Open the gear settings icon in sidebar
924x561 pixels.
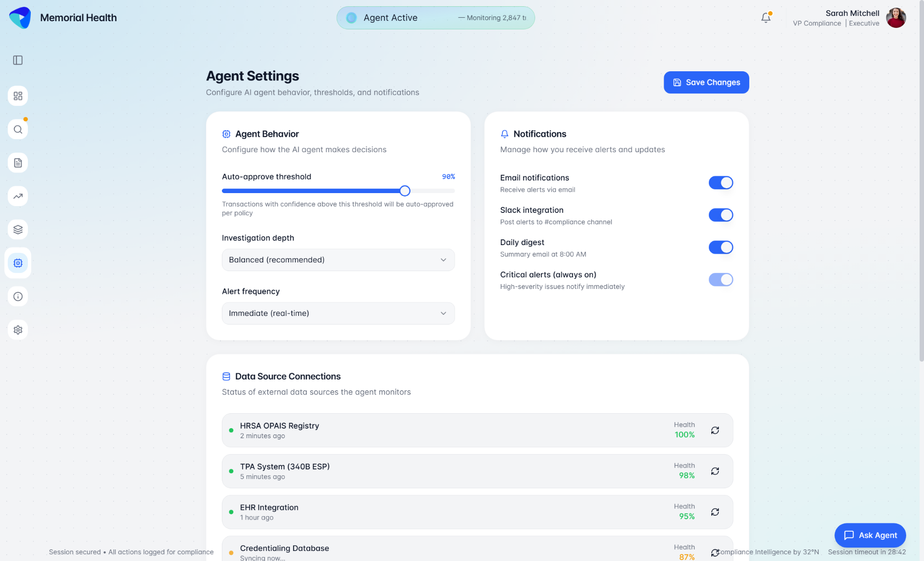pyautogui.click(x=18, y=330)
